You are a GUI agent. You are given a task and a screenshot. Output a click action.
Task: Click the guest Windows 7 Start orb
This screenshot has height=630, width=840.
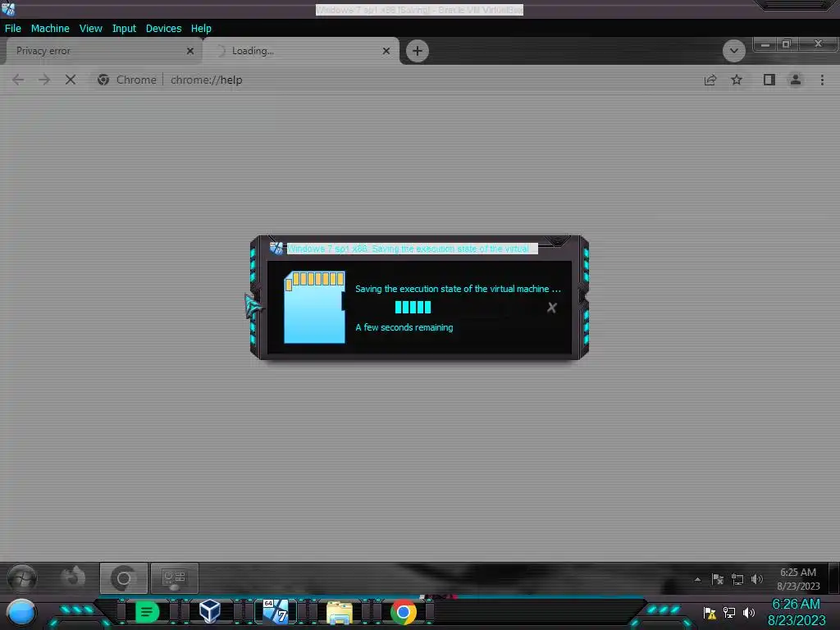pyautogui.click(x=22, y=578)
